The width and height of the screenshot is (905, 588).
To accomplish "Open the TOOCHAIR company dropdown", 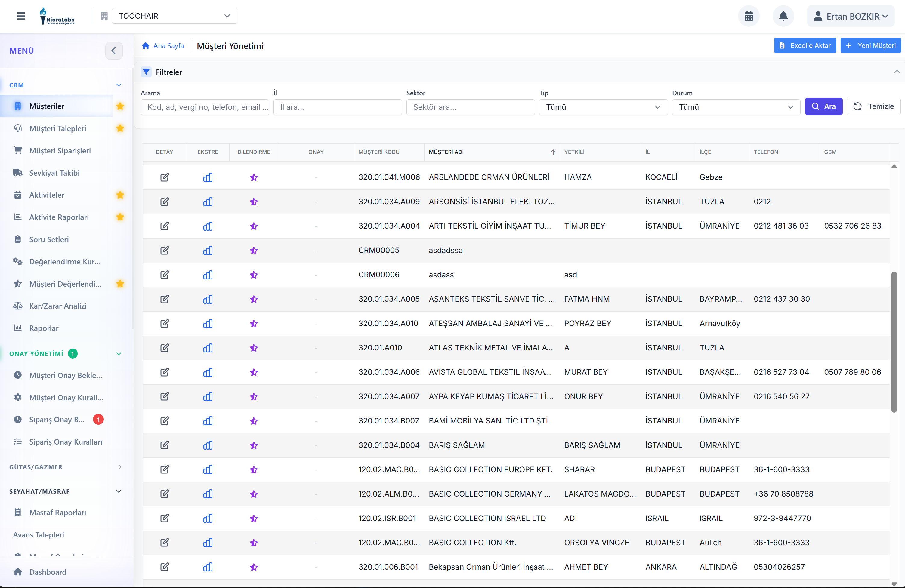I will pos(175,16).
